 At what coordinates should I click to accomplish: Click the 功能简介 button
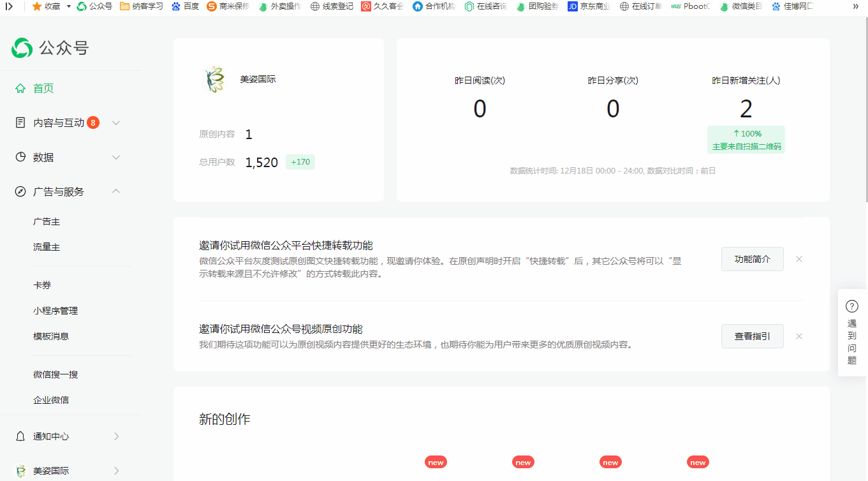point(752,259)
